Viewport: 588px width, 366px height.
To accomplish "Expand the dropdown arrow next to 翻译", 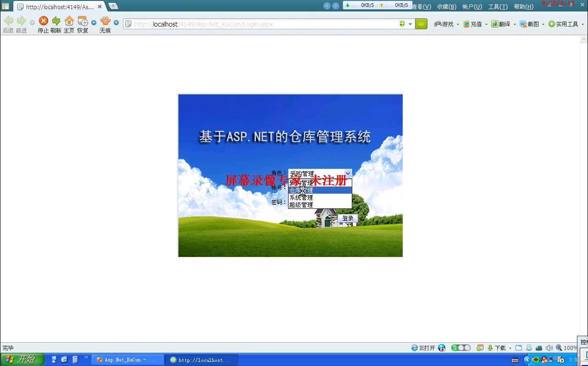I will click(515, 24).
